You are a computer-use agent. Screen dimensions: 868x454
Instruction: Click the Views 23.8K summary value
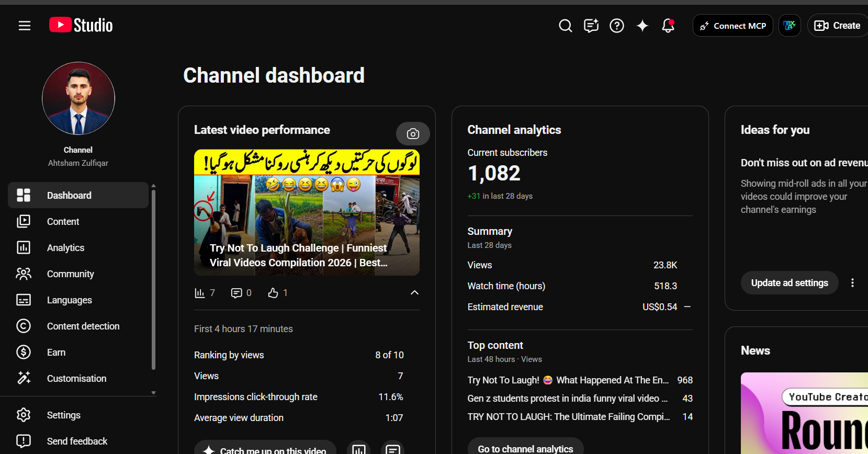click(665, 265)
